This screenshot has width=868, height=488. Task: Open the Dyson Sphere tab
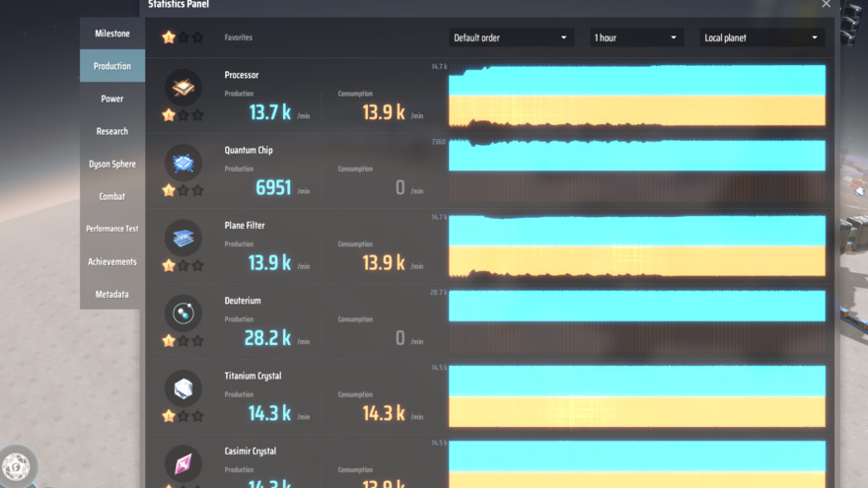(x=112, y=164)
